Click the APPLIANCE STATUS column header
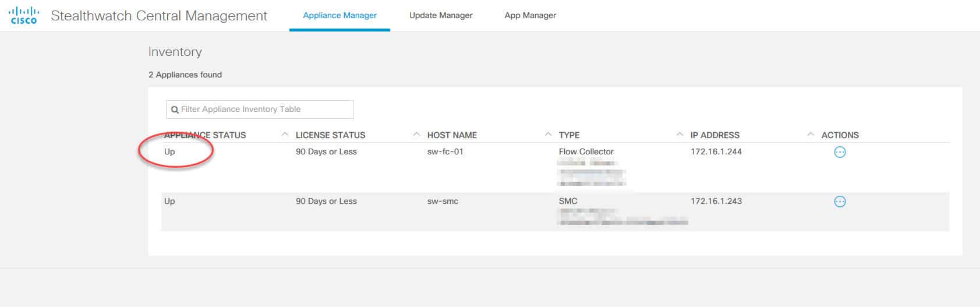980x307 pixels. click(x=205, y=135)
